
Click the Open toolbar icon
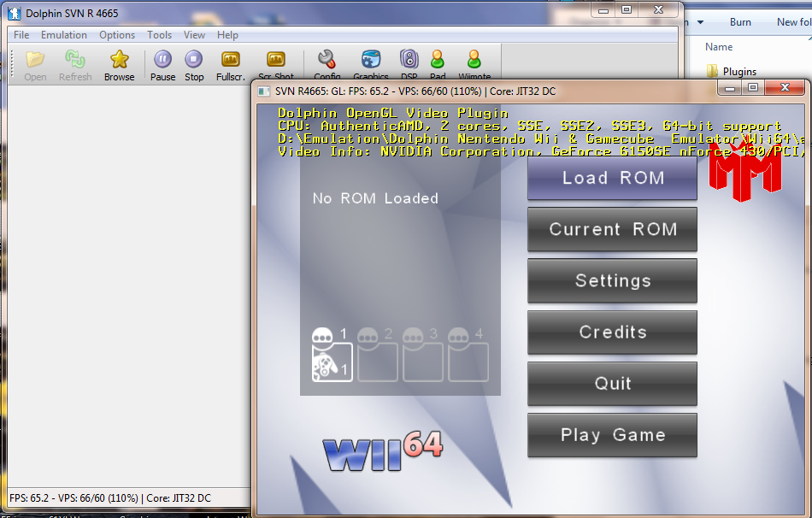coord(35,60)
